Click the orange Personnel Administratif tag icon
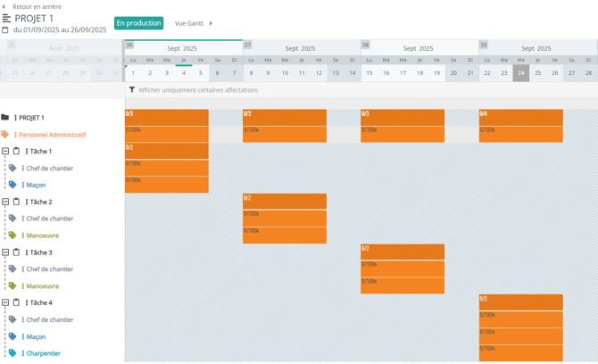 [5, 135]
